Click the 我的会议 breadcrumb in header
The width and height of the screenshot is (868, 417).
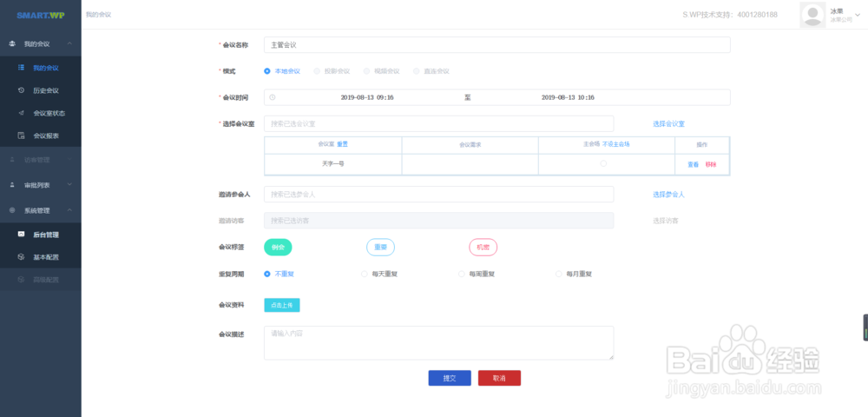click(99, 15)
